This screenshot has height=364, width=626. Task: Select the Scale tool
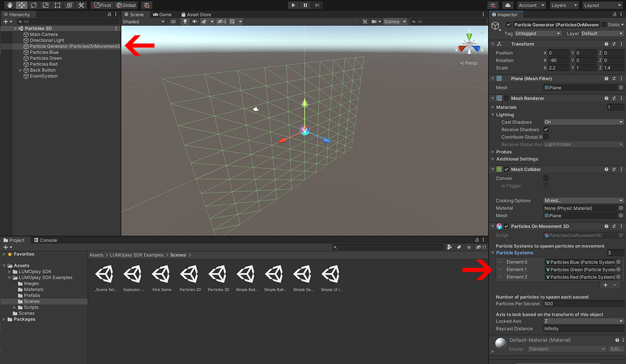45,5
